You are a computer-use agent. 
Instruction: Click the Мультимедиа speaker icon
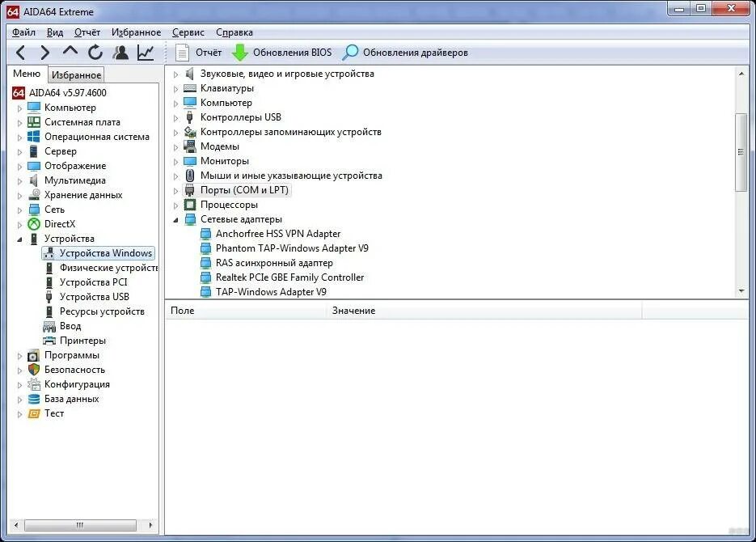[34, 180]
